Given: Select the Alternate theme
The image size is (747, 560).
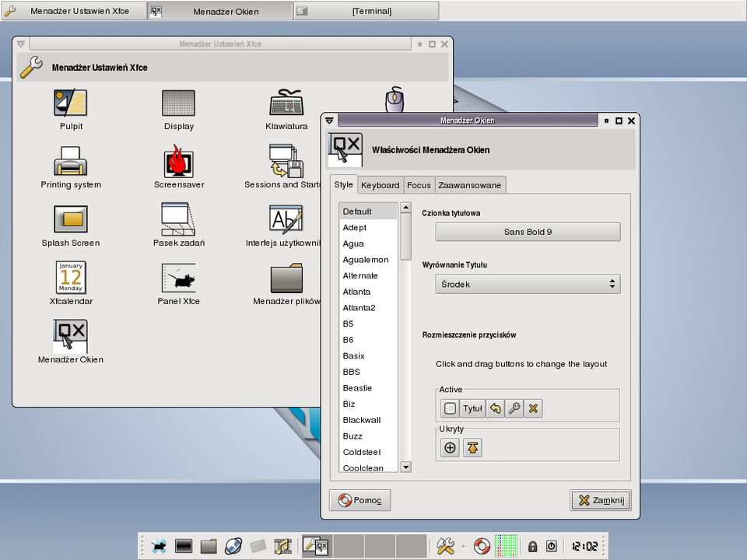Looking at the screenshot, I should [x=368, y=275].
